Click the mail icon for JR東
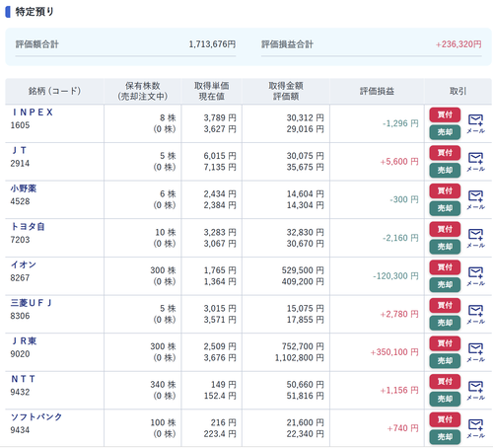Image resolution: width=493 pixels, height=448 pixels. (475, 352)
